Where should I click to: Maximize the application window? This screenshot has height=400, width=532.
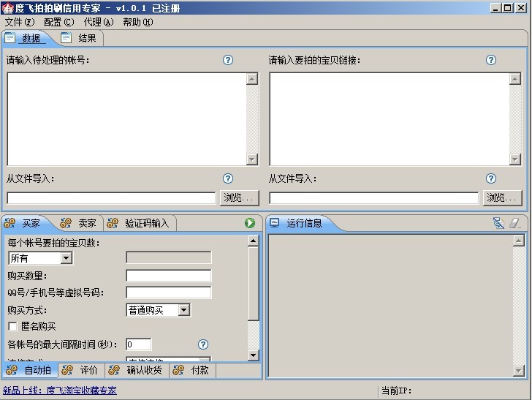pyautogui.click(x=508, y=8)
